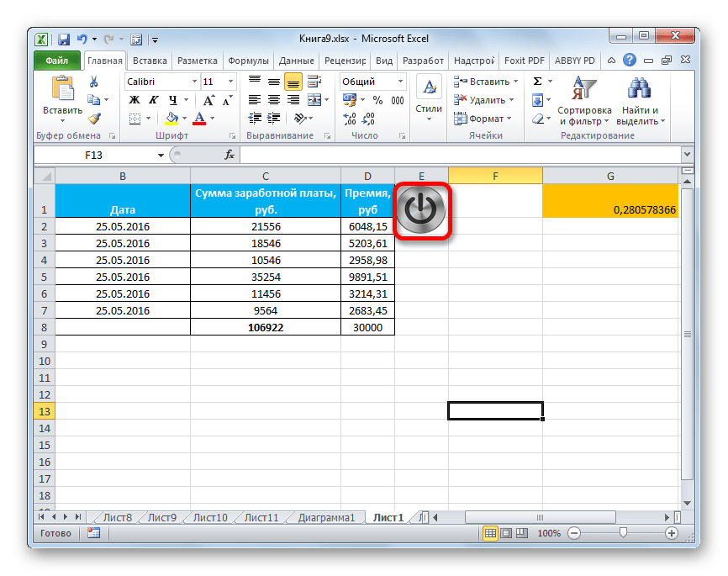
Task: Open the Общий number format dropdown
Action: point(399,82)
